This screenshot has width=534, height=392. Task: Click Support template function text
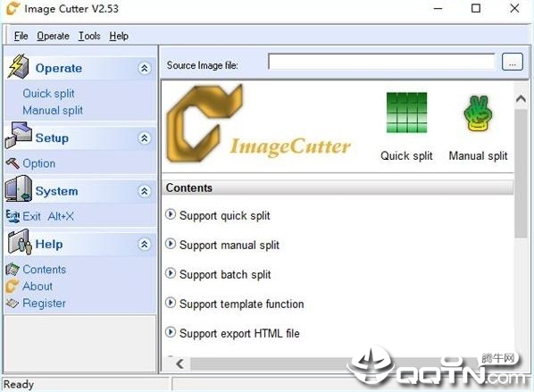coord(241,304)
